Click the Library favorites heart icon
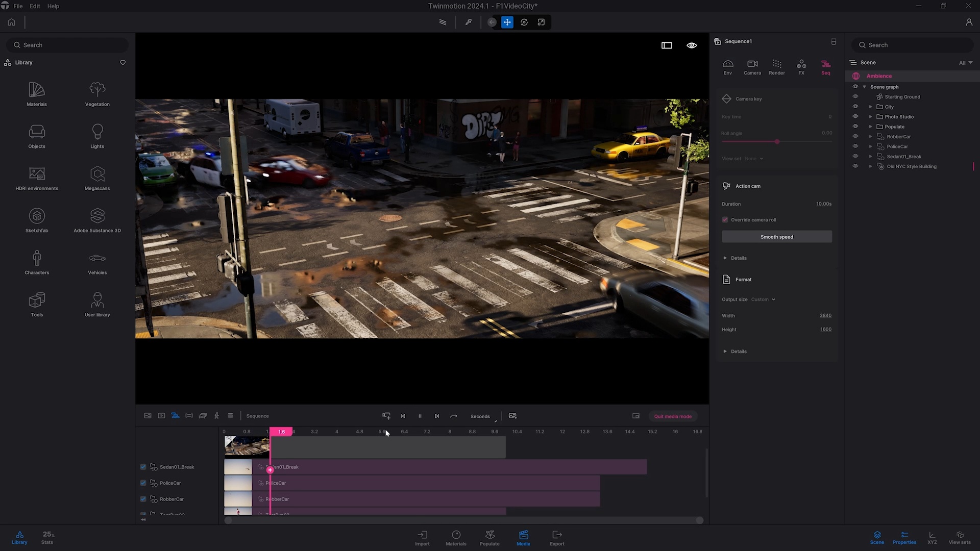The image size is (980, 551). pyautogui.click(x=122, y=63)
